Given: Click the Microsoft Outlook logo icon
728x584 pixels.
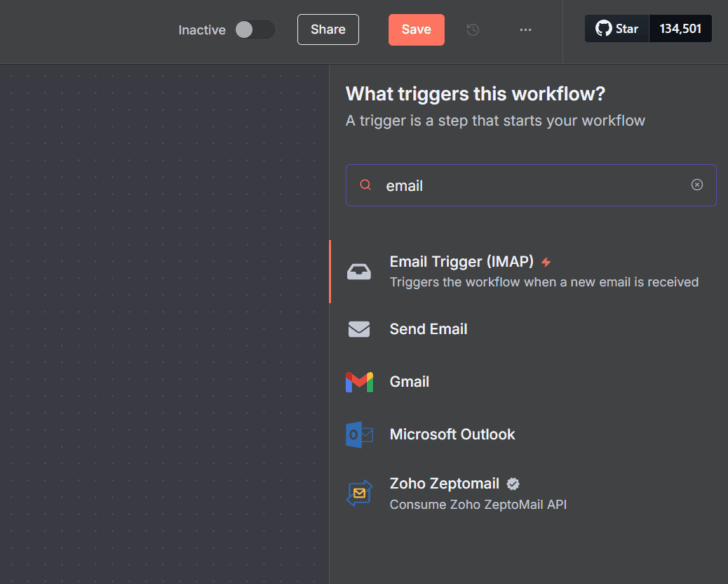Looking at the screenshot, I should [x=359, y=435].
